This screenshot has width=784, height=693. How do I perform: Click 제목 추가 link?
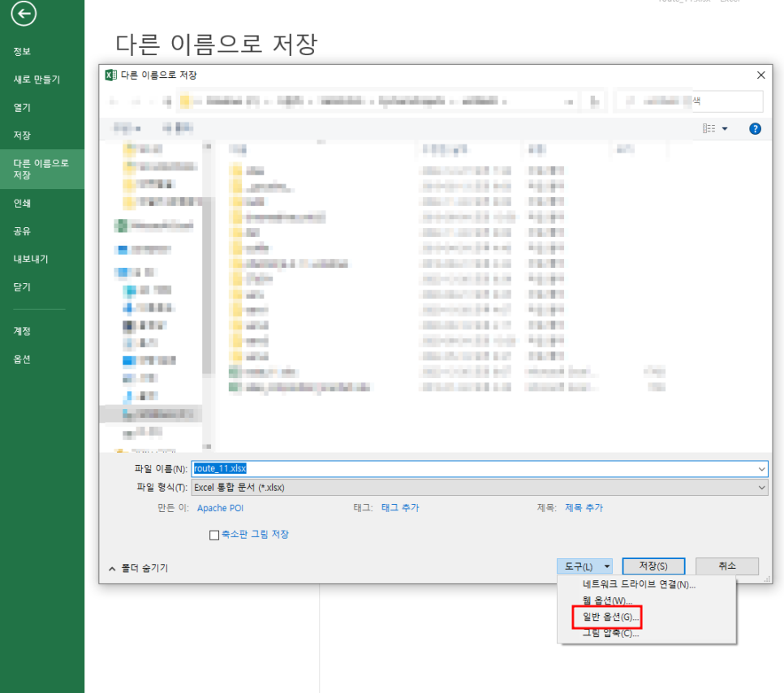pyautogui.click(x=584, y=507)
